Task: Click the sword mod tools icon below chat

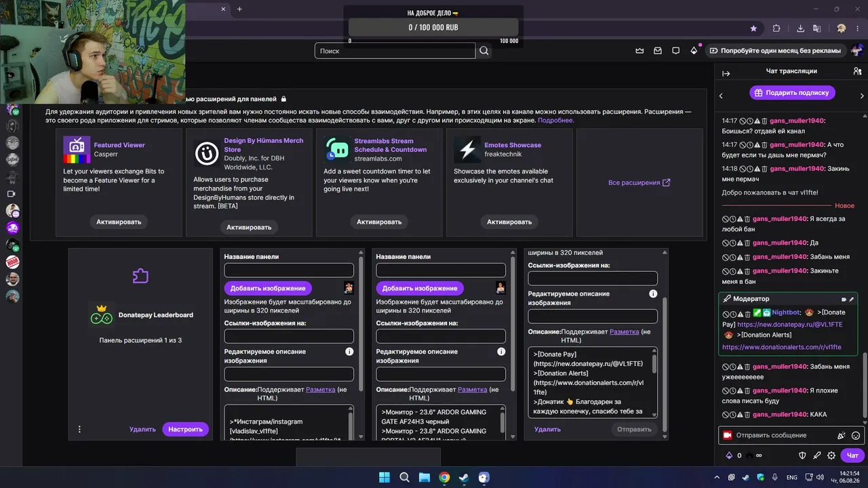Action: coord(817,455)
